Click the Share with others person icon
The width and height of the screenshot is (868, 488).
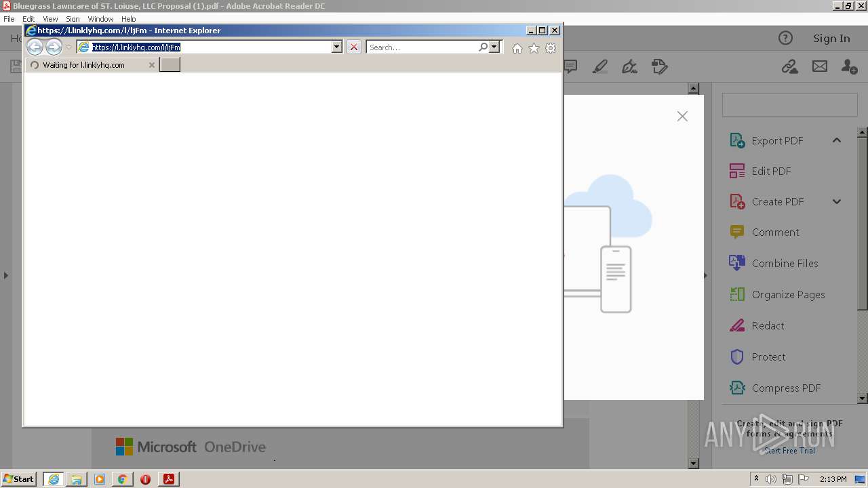(849, 66)
